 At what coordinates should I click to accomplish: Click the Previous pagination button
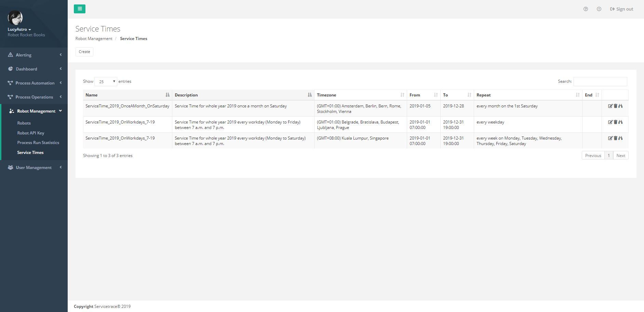click(593, 155)
